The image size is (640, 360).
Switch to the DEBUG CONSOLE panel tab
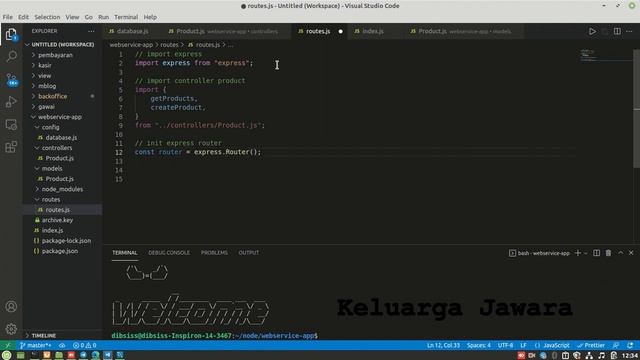tap(169, 253)
